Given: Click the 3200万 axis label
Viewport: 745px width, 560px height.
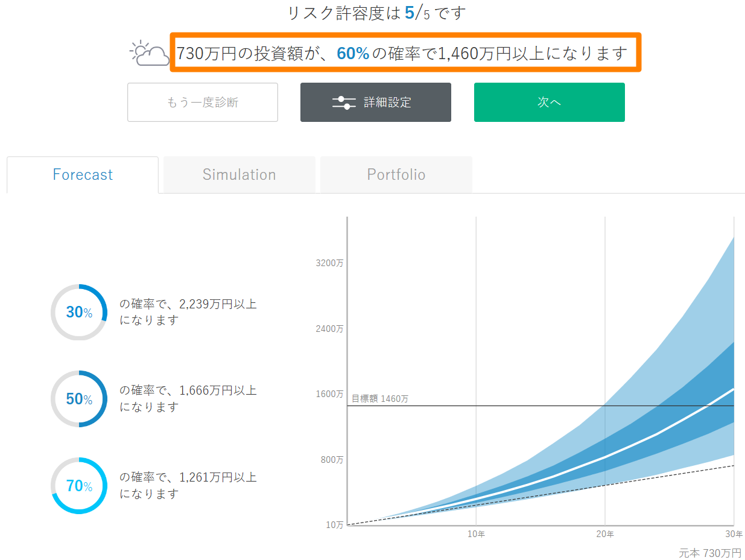Looking at the screenshot, I should click(329, 264).
